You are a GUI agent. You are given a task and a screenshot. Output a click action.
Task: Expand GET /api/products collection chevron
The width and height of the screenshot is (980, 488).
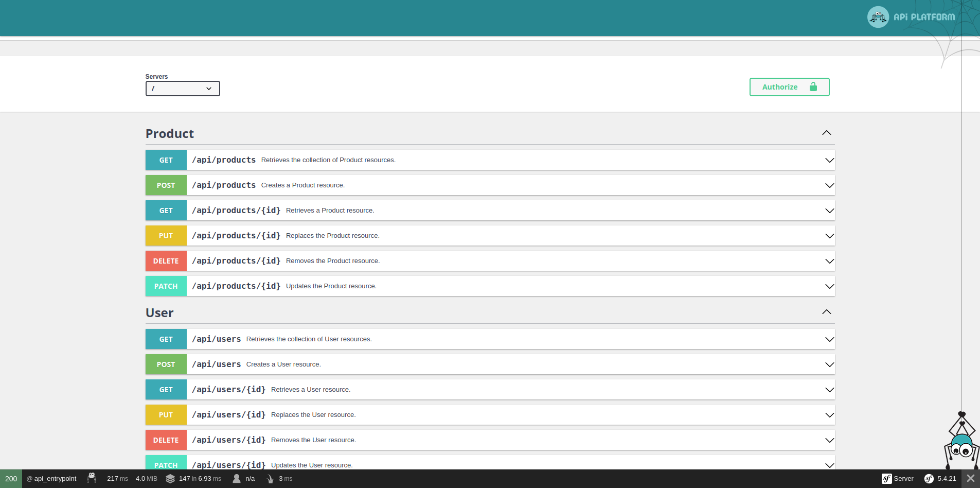click(x=830, y=160)
